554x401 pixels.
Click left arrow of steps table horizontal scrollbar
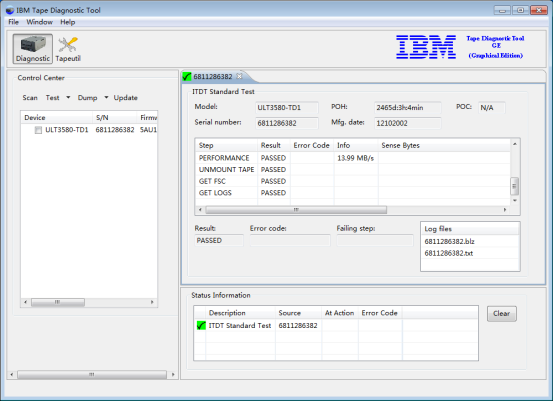[x=200, y=210]
